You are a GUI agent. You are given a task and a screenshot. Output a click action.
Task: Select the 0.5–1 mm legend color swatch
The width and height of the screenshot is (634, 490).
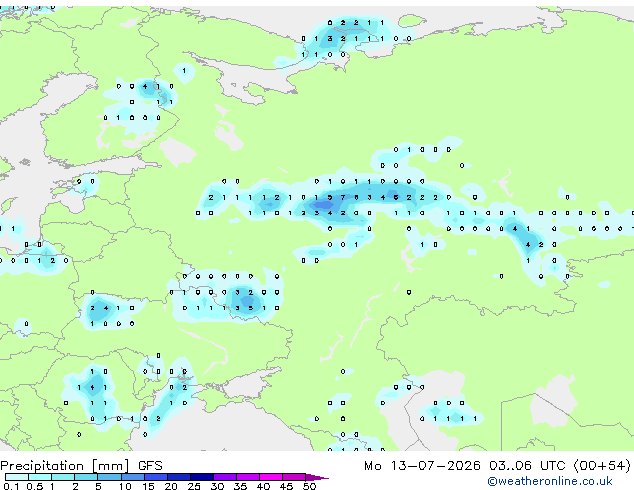point(40,477)
